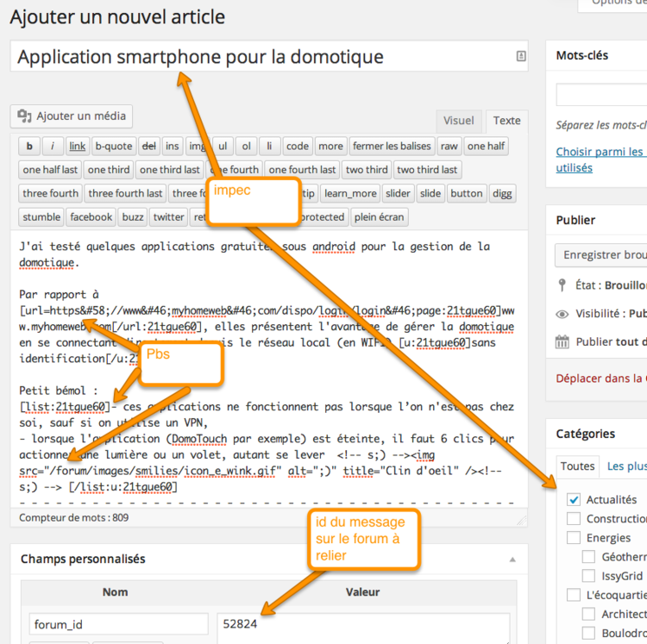
Task: Click the twitter shortcode button
Action: pos(169,217)
